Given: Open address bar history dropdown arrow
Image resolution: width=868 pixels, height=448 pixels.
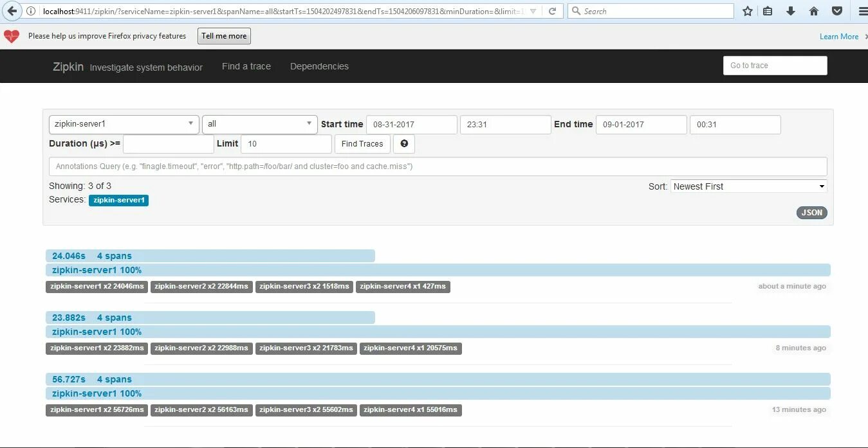Looking at the screenshot, I should pyautogui.click(x=532, y=11).
